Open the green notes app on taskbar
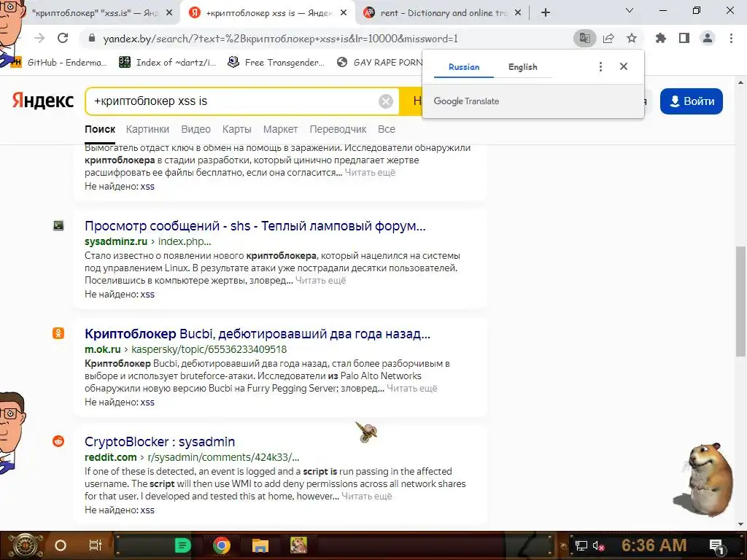 (182, 545)
